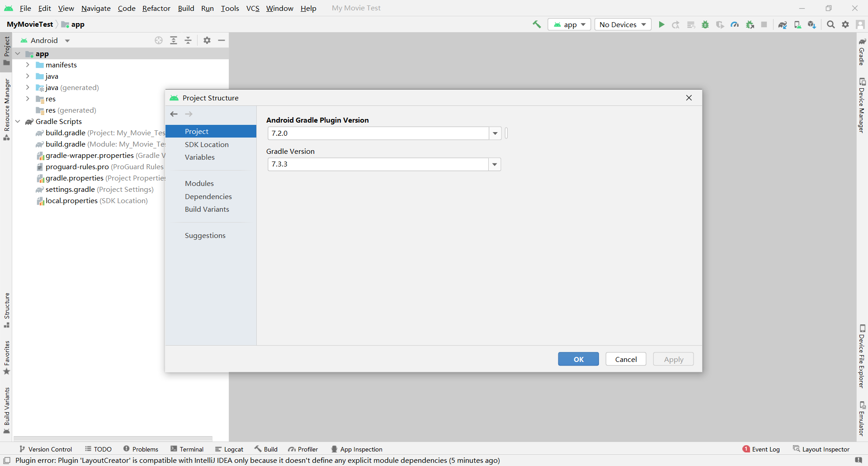Click the Collapse All icon in Project panel
The width and height of the screenshot is (868, 466).
point(188,40)
